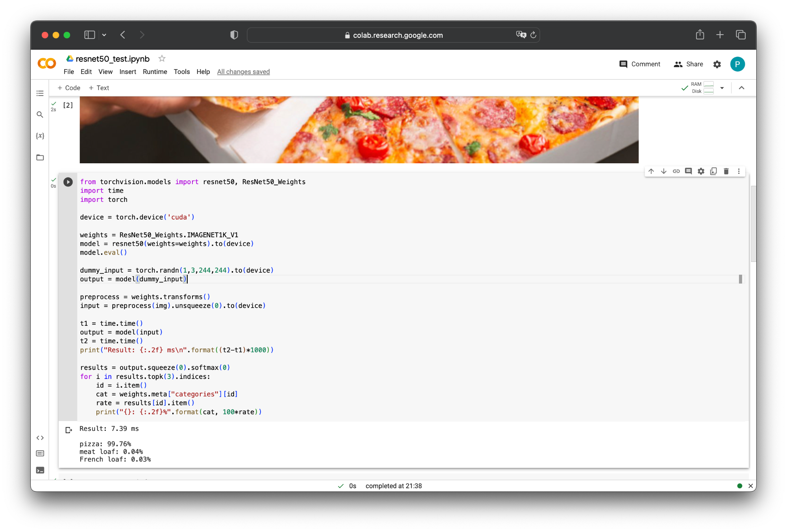Click the Google Drive icon by title
The width and height of the screenshot is (787, 532).
(70, 59)
